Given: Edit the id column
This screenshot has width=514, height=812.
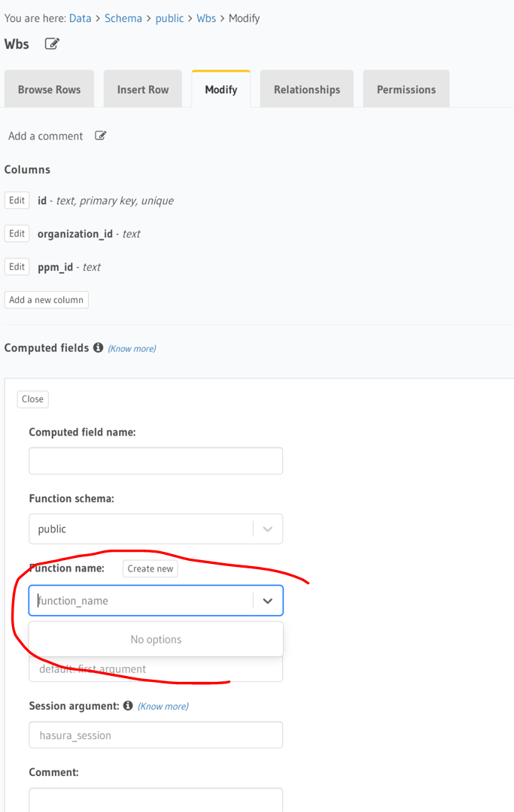Looking at the screenshot, I should [17, 201].
